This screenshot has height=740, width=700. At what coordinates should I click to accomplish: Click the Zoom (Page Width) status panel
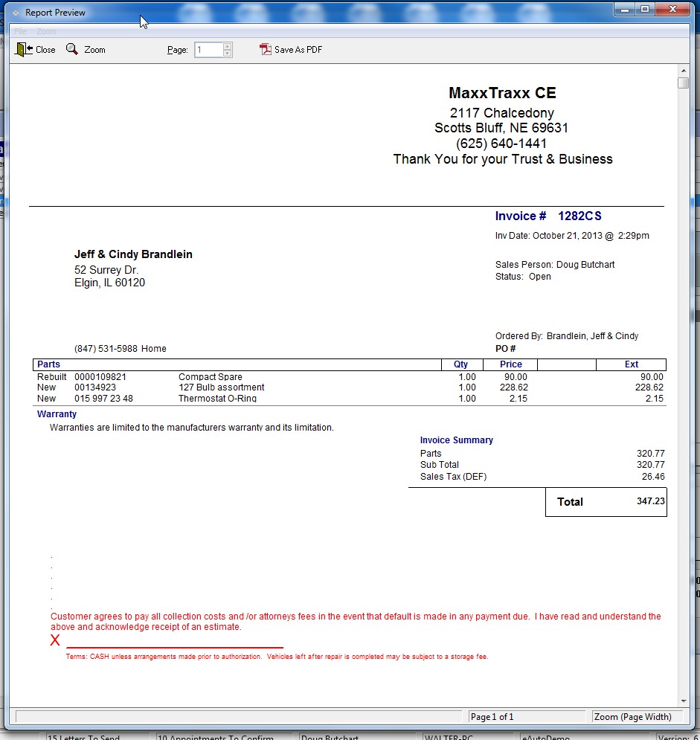tap(638, 716)
